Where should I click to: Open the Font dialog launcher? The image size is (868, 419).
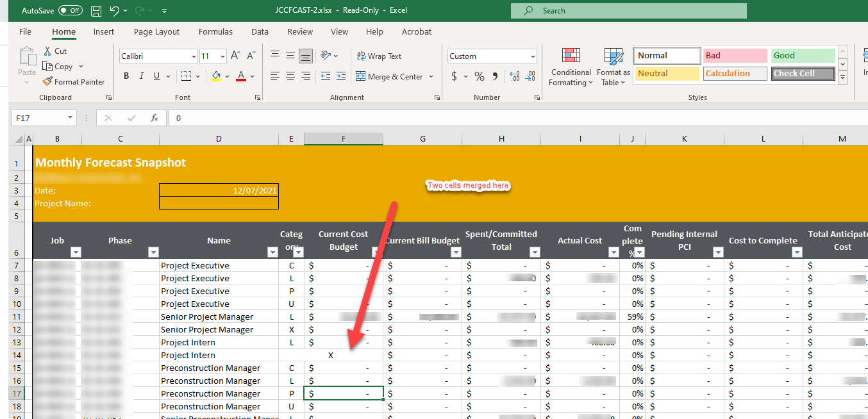[x=257, y=97]
